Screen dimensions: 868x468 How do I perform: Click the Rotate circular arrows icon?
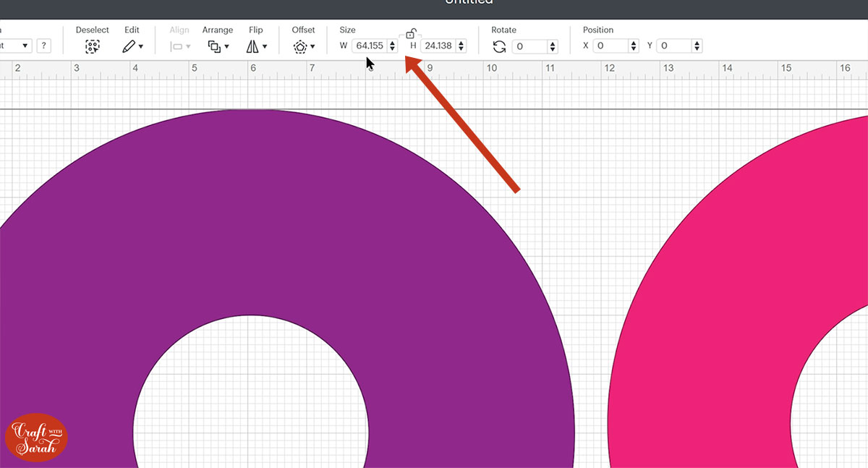click(499, 46)
